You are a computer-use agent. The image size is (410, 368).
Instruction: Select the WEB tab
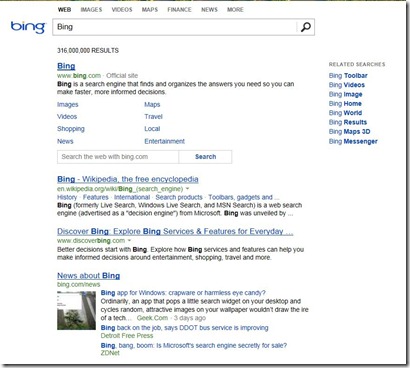64,10
